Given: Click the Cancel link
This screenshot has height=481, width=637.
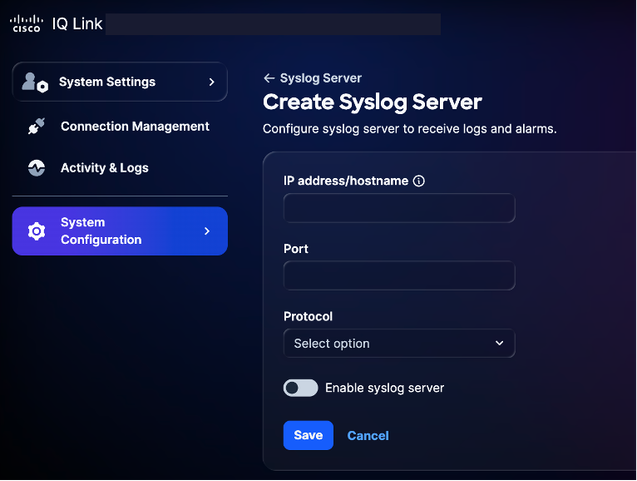Looking at the screenshot, I should click(x=368, y=436).
